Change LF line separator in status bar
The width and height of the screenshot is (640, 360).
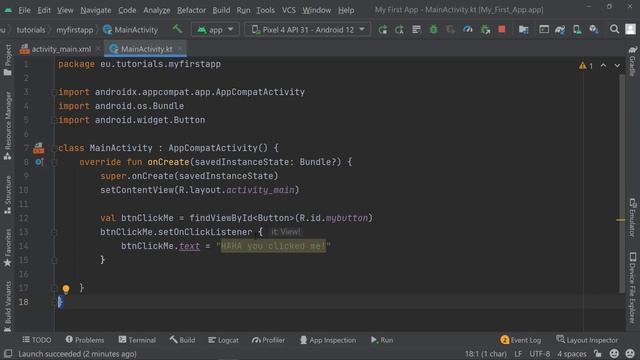pyautogui.click(x=518, y=353)
